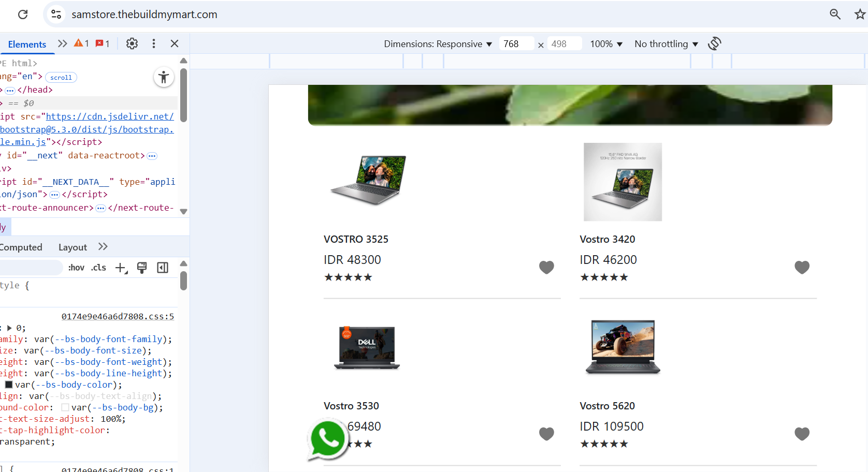Click the viewport width field showing 768
This screenshot has width=868, height=472.
[x=516, y=44]
